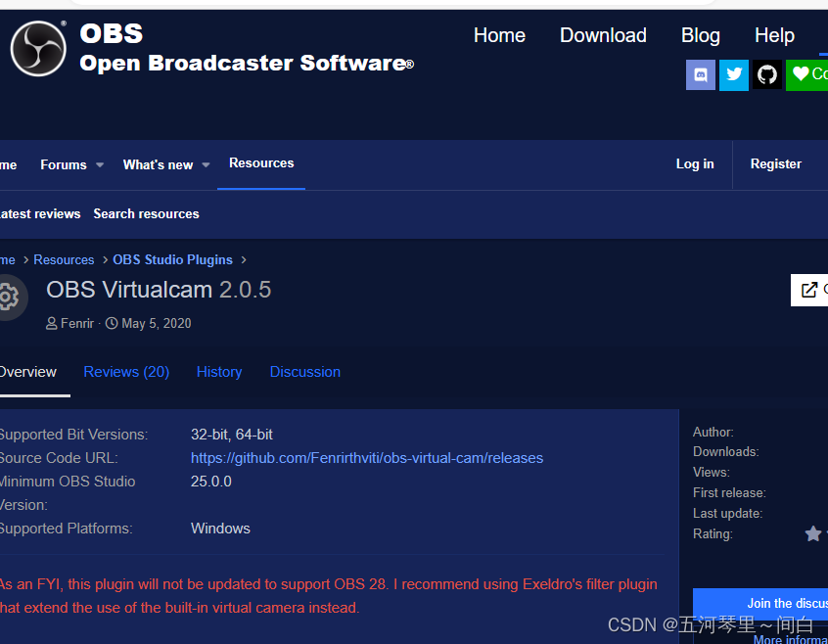Screen dimensions: 828x644
Task: Open Search resources link
Action: [146, 213]
